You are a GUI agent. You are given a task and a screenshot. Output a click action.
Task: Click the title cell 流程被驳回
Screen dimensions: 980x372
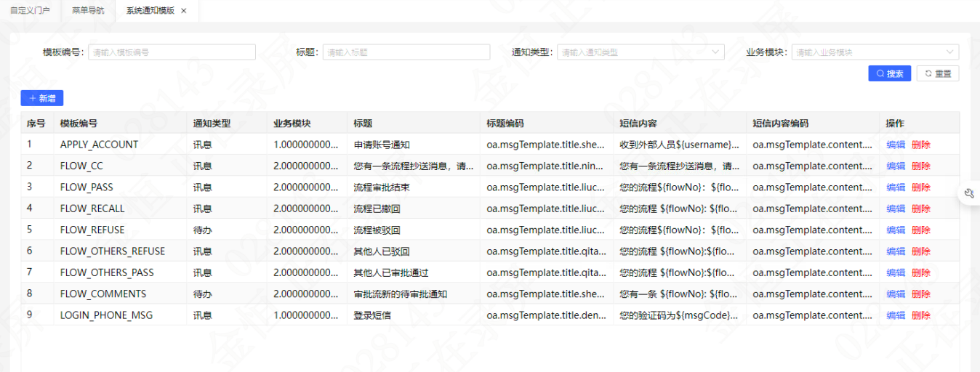[377, 230]
